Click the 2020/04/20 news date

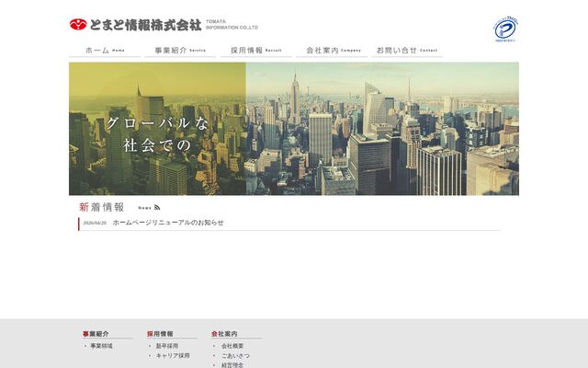pos(95,223)
